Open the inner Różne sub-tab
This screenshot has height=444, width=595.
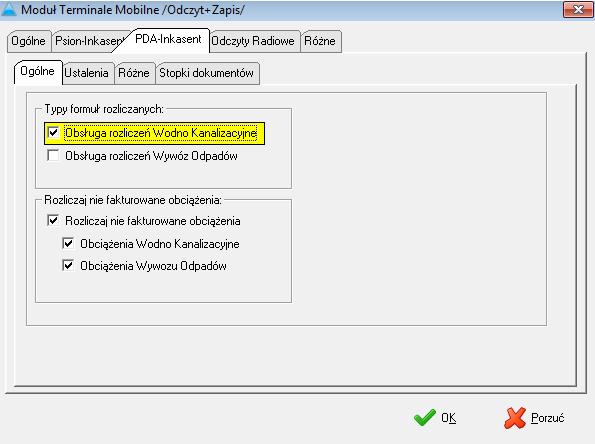click(134, 73)
